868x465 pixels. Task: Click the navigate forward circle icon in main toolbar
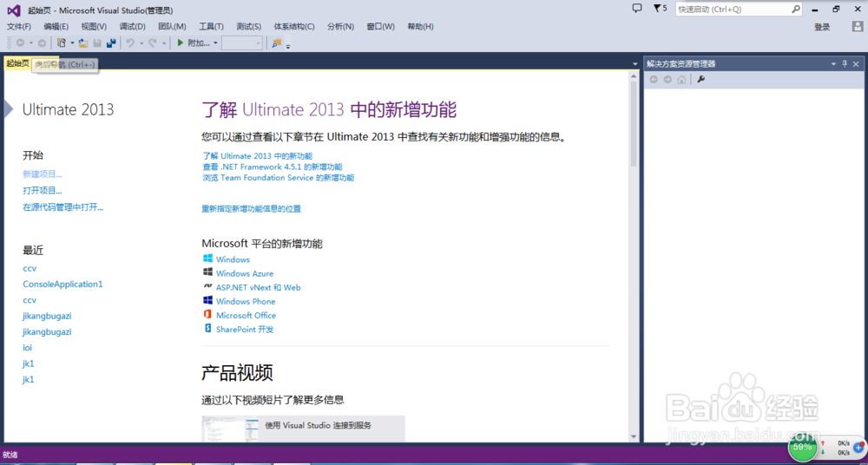[42, 43]
